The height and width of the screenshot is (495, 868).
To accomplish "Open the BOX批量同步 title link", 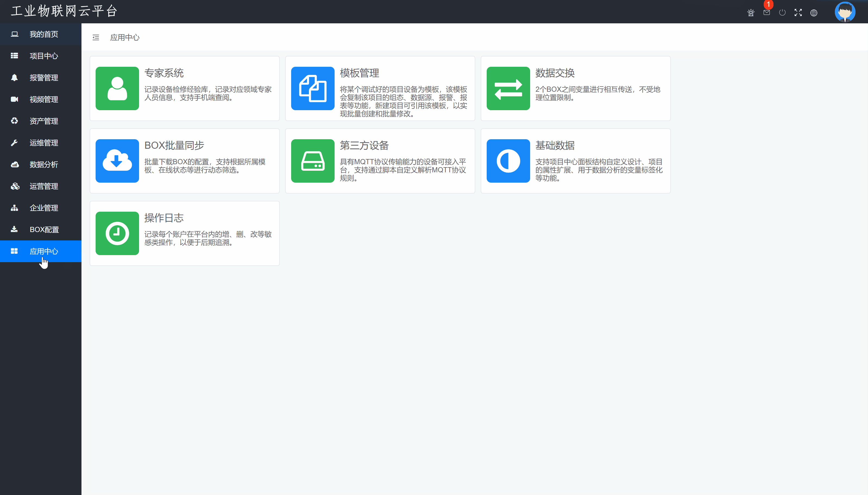I will click(x=174, y=145).
